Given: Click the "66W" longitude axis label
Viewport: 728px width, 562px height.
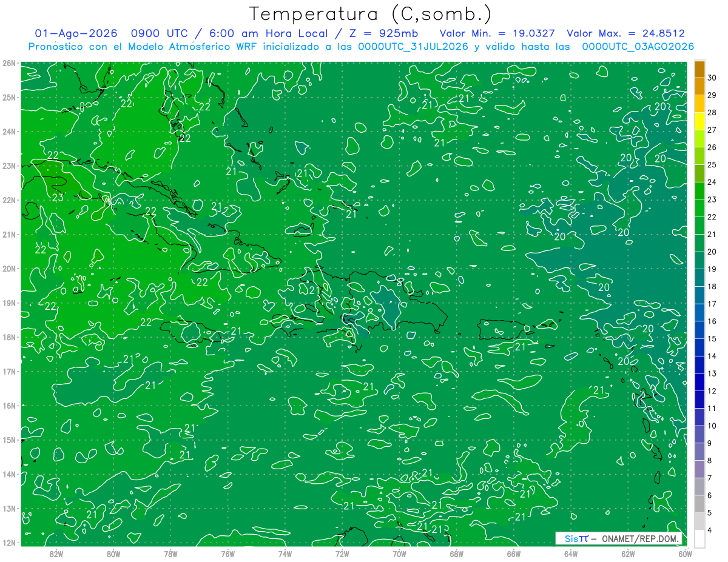Looking at the screenshot, I should [x=514, y=554].
